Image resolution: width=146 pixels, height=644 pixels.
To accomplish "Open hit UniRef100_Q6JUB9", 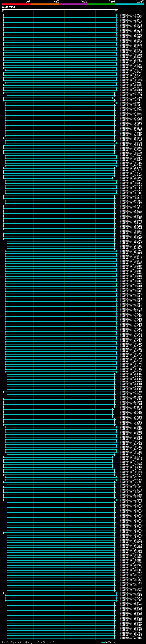I will click(x=131, y=374).
